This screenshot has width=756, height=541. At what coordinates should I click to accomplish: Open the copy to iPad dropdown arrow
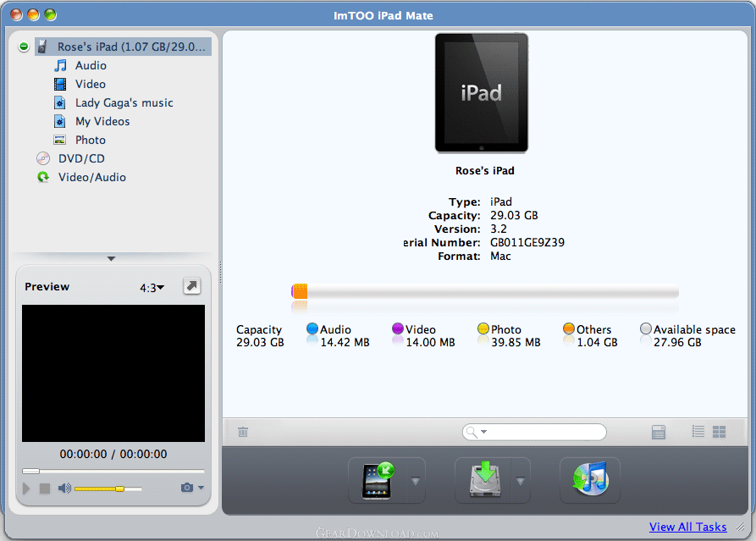tap(416, 481)
